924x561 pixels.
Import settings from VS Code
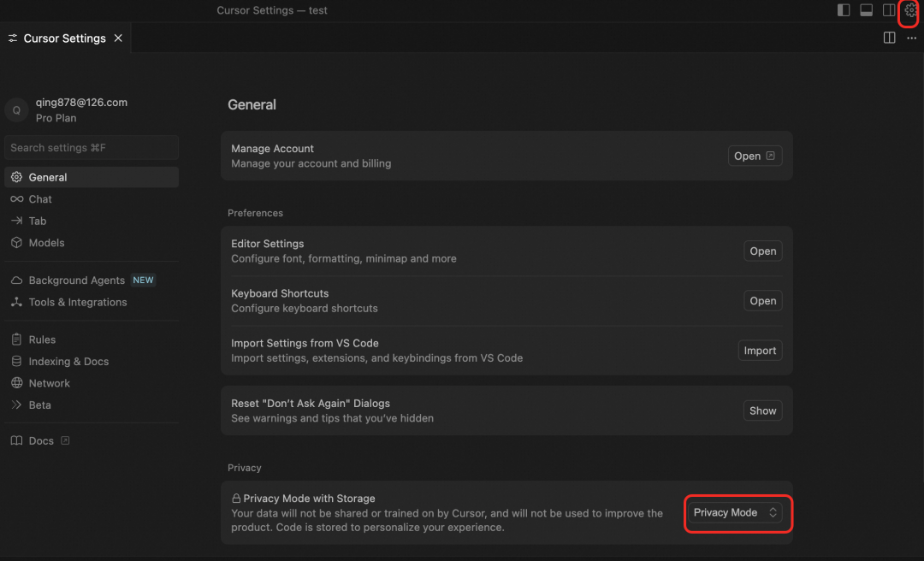[x=760, y=351]
